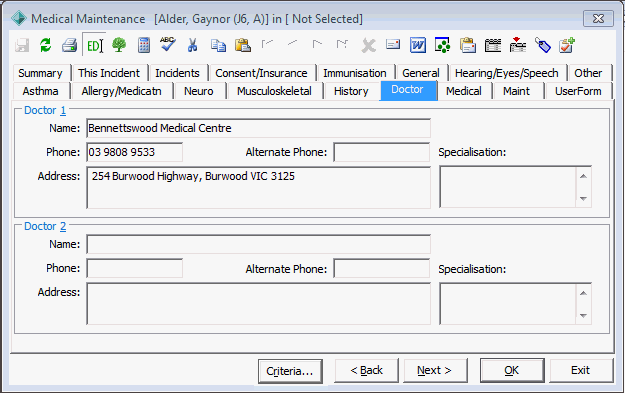Click Doctor 1 Specialisation scroll down arrow
Screen dimensions: 625x393
click(x=584, y=198)
